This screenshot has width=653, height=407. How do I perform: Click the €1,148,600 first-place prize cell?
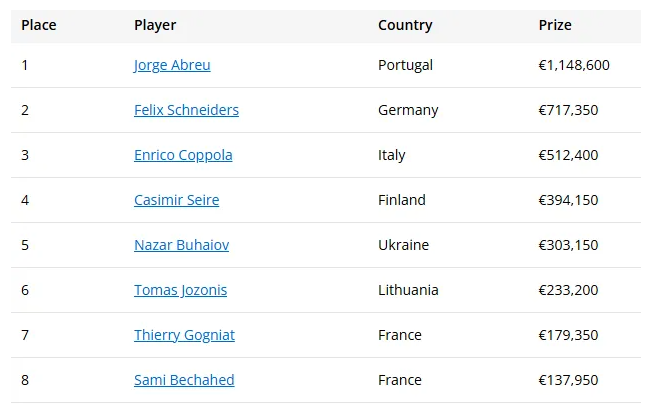point(574,65)
